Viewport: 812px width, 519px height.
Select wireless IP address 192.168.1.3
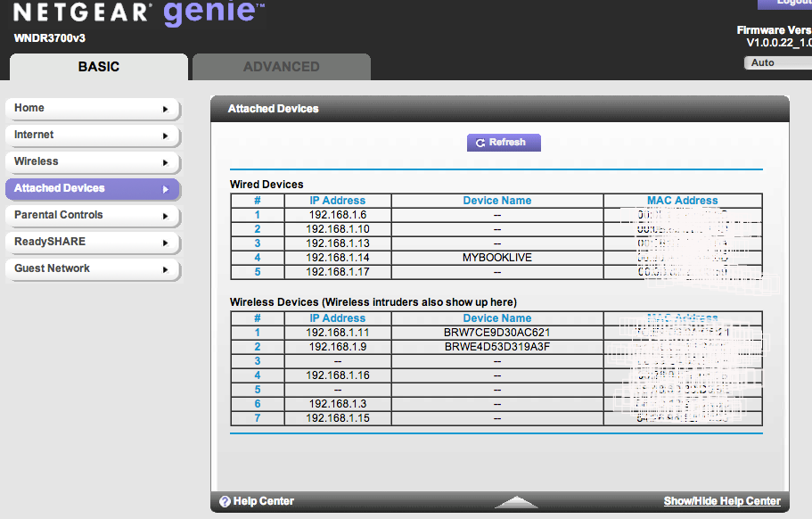338,403
